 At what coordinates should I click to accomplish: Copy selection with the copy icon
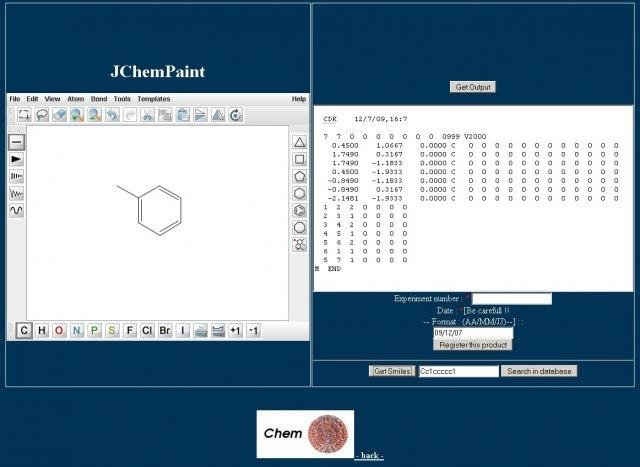point(165,115)
